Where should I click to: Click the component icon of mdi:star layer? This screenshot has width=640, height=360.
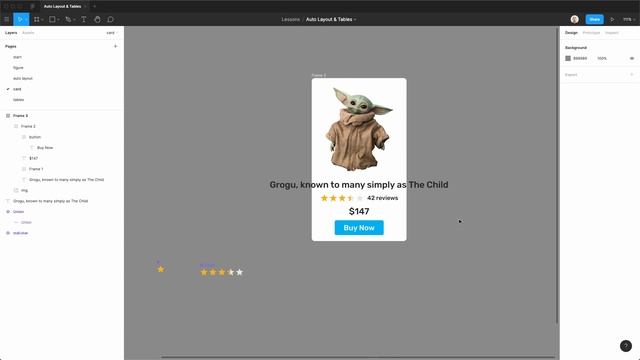(8, 233)
